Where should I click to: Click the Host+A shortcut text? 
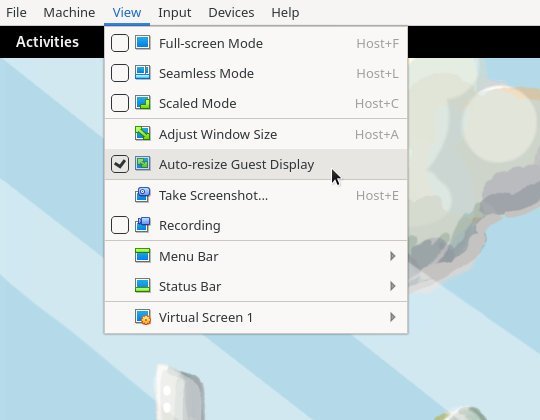point(377,134)
